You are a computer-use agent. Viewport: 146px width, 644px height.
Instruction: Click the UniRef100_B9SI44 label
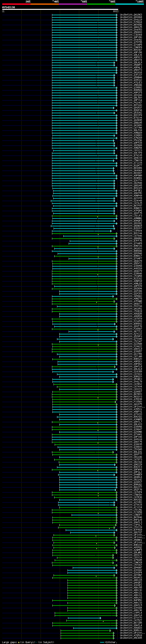131,233
